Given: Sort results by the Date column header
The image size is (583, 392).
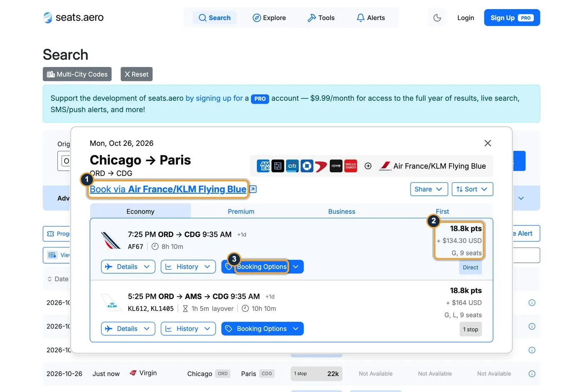Looking at the screenshot, I should point(58,279).
